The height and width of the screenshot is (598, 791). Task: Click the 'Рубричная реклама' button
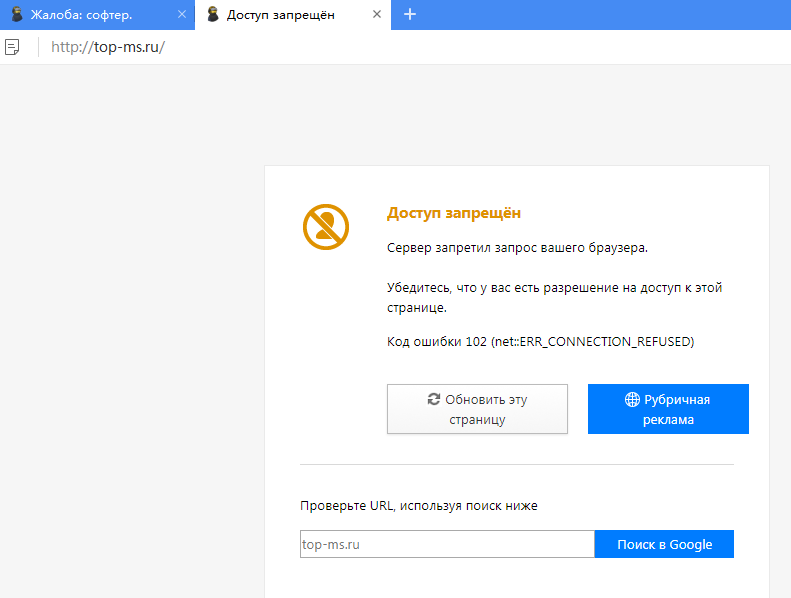coord(668,409)
